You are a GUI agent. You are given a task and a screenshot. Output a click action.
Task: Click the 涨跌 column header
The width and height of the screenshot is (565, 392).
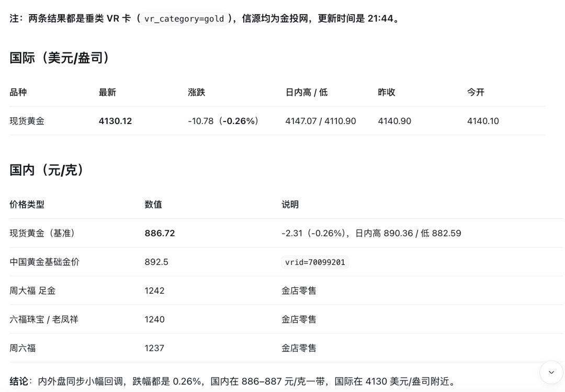pos(196,92)
